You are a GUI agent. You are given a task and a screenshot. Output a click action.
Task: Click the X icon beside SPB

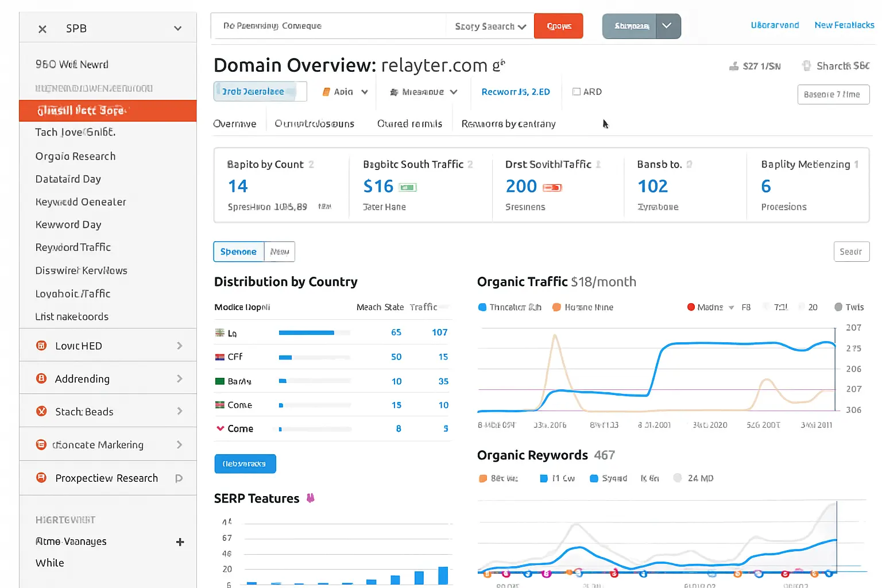pyautogui.click(x=42, y=29)
